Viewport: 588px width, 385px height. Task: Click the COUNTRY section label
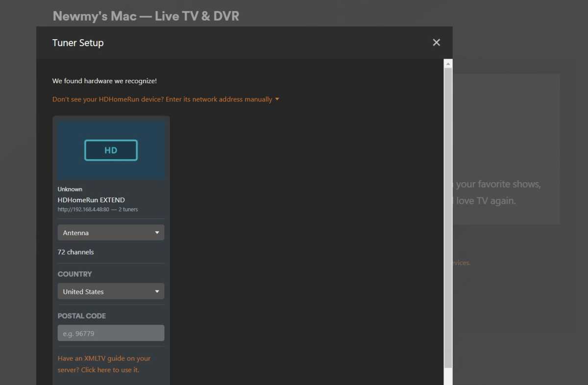click(74, 274)
